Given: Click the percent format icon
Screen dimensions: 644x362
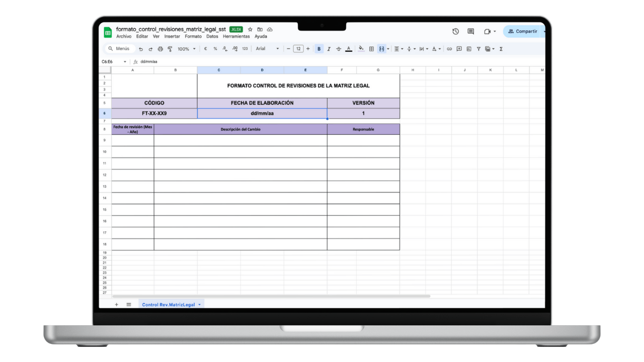Looking at the screenshot, I should pos(215,49).
